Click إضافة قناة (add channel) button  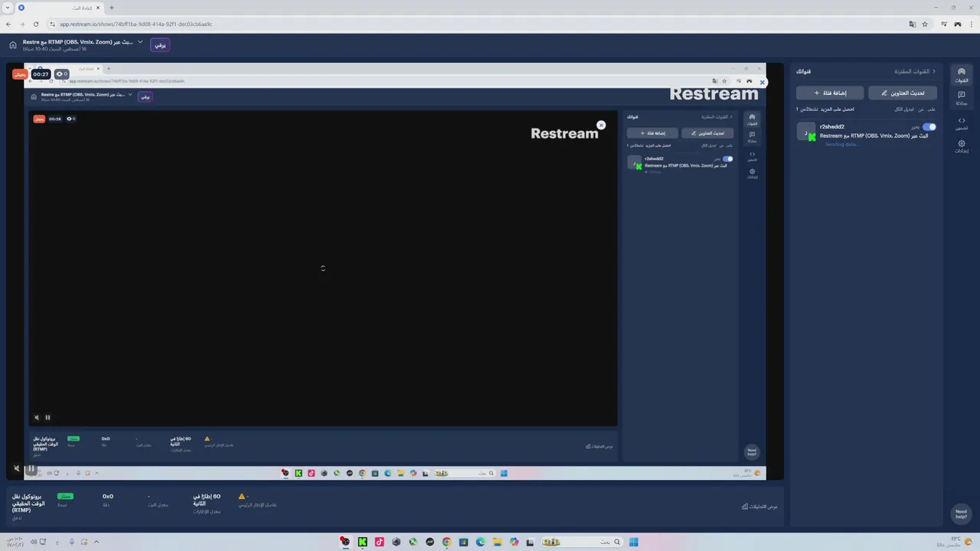coord(830,93)
